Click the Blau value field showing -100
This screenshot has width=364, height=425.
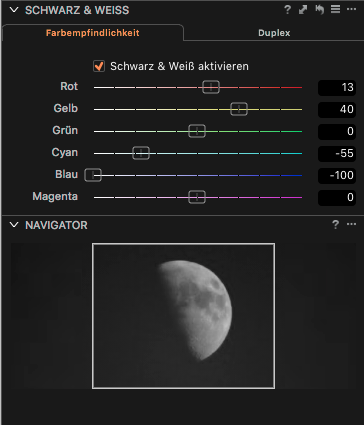(x=337, y=175)
